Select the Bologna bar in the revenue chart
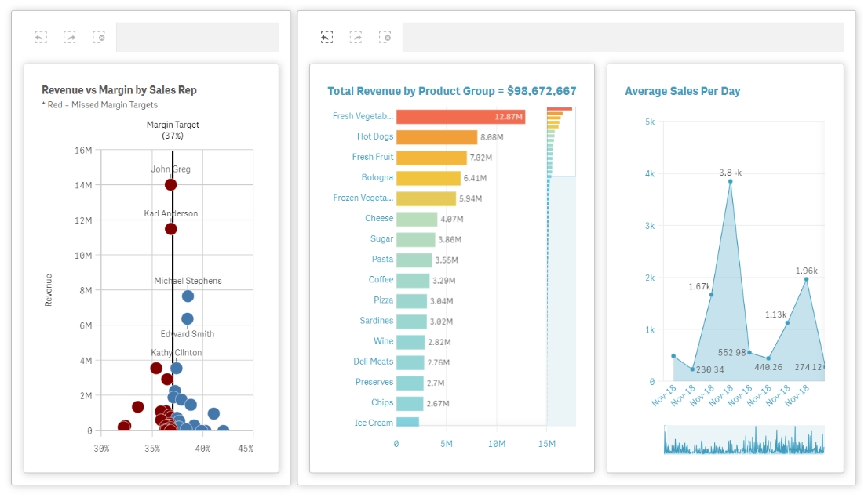 428,177
